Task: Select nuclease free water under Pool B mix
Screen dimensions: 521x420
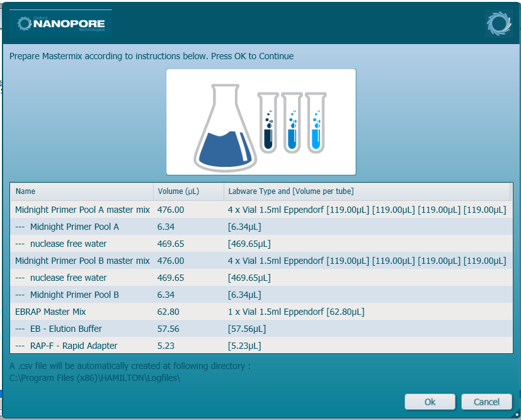Action: [261, 278]
